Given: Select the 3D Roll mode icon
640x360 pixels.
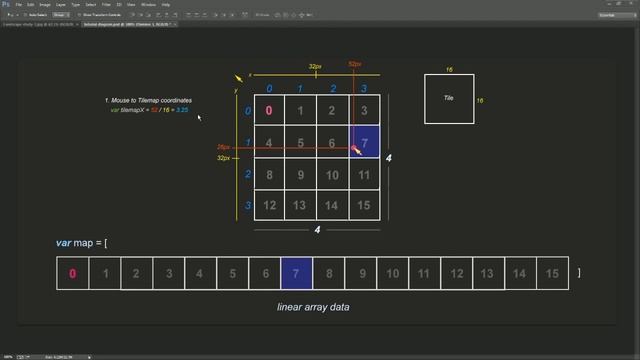Looking at the screenshot, I should [286, 15].
